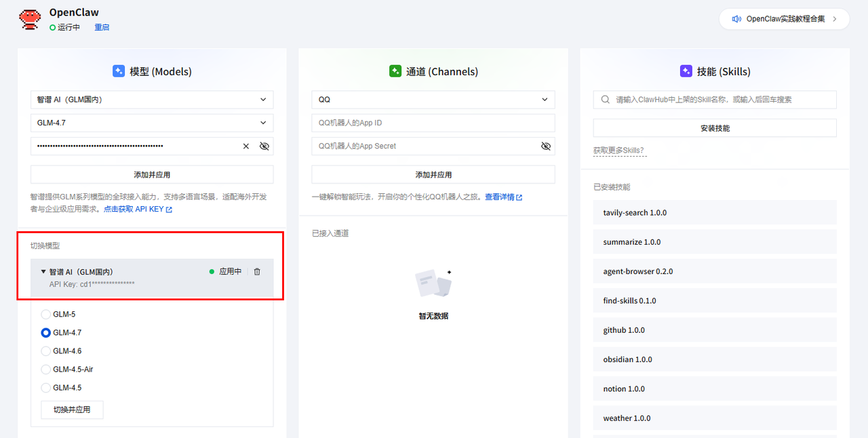The width and height of the screenshot is (868, 438).
Task: Click the agent-browser 0.2.0 skill row
Action: (x=715, y=271)
